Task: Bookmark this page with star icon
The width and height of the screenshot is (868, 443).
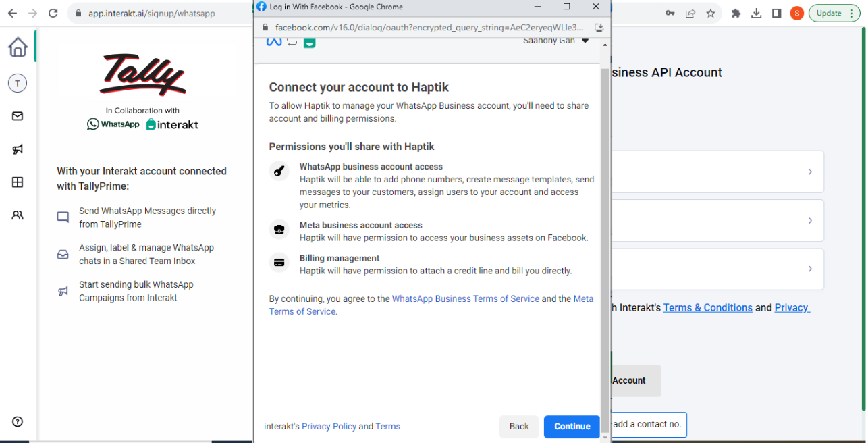Action: [x=710, y=13]
